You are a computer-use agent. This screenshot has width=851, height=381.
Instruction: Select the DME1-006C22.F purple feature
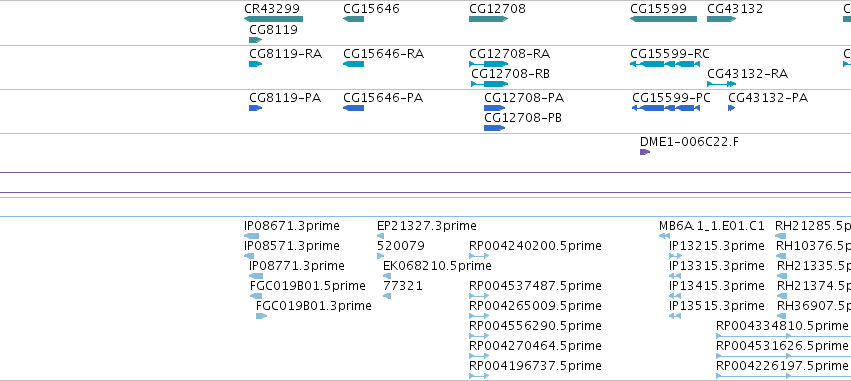pos(645,152)
